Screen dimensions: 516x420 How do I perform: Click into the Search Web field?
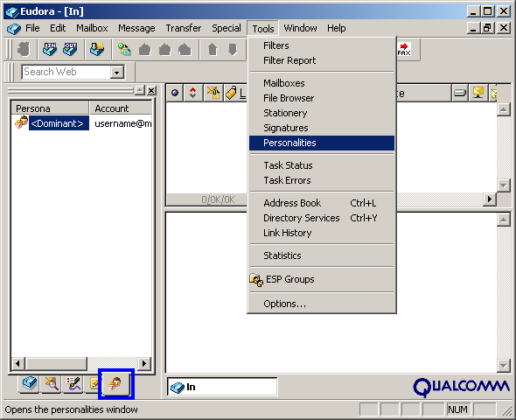pyautogui.click(x=66, y=72)
